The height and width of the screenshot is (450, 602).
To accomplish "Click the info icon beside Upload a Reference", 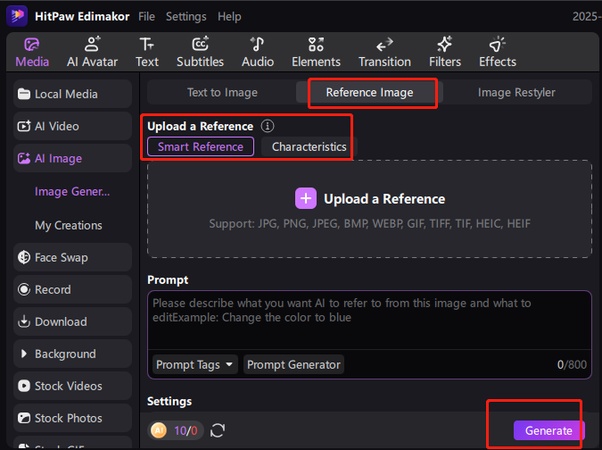I will coord(267,127).
